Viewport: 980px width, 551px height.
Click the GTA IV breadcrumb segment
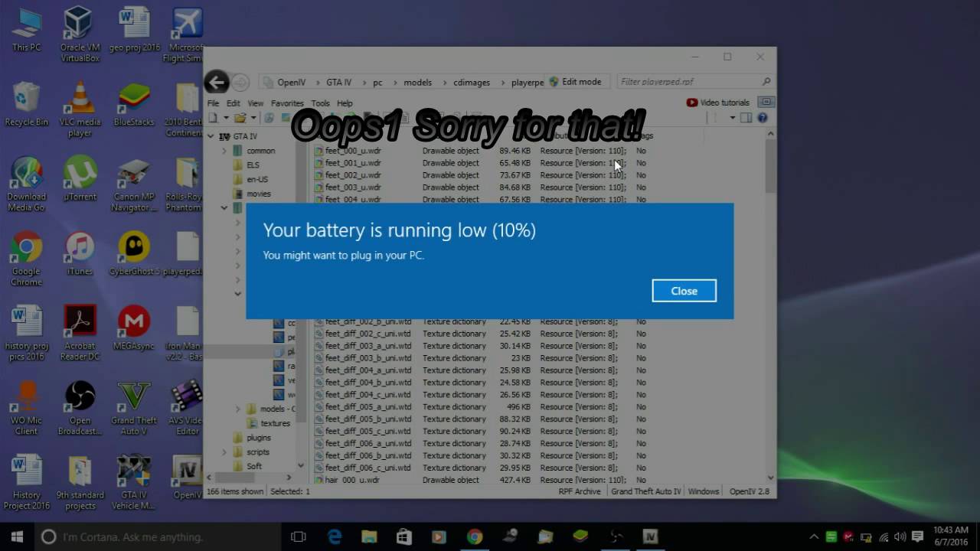tap(338, 83)
